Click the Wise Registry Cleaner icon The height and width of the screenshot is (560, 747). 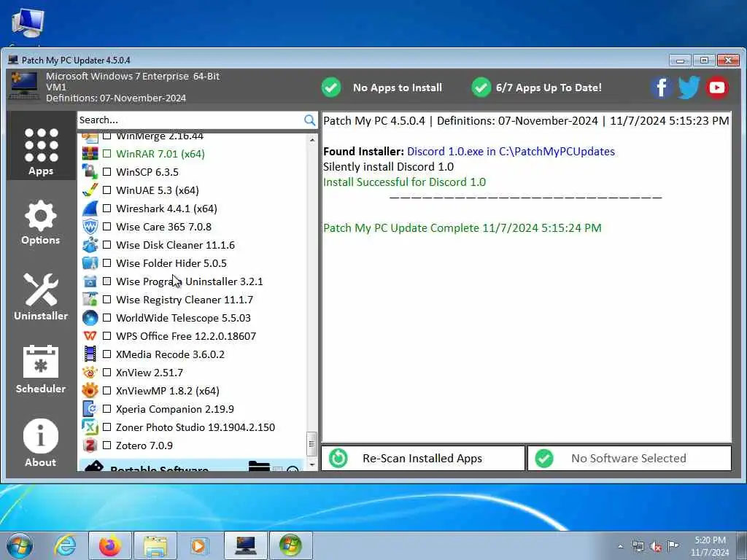click(90, 300)
